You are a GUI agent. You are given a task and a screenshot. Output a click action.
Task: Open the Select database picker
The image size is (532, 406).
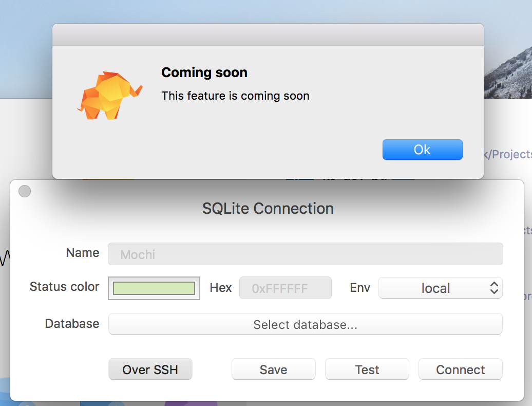pos(305,324)
